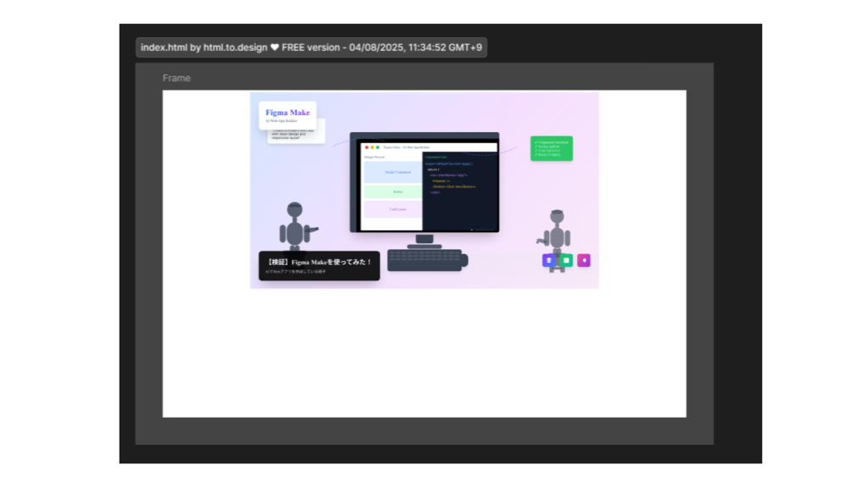Select the keyboard illustration below monitor
Image resolution: width=868 pixels, height=488 pixels.
(425, 259)
